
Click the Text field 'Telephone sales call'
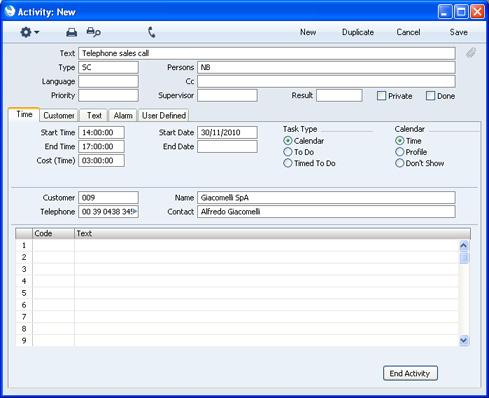pos(267,53)
